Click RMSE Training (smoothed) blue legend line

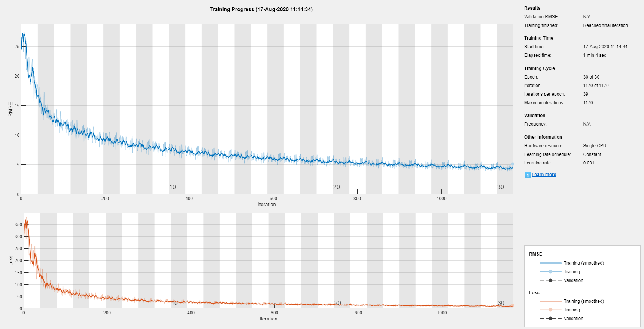550,263
